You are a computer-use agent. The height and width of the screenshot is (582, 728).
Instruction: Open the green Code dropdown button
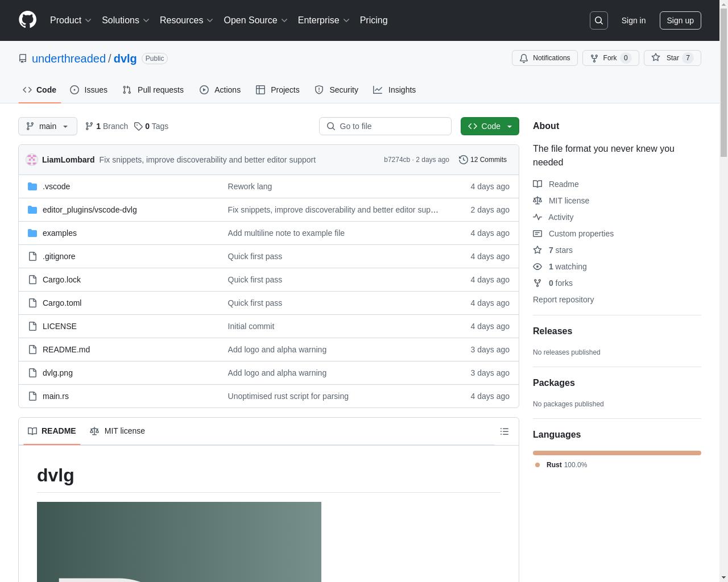(490, 126)
